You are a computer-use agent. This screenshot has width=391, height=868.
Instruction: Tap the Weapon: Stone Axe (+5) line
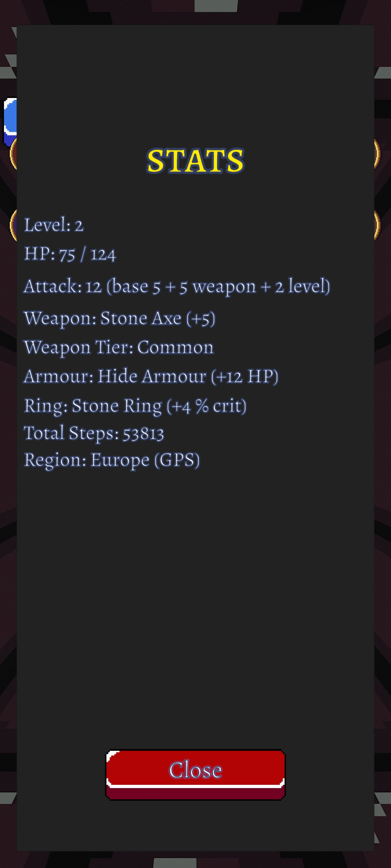[x=119, y=319]
